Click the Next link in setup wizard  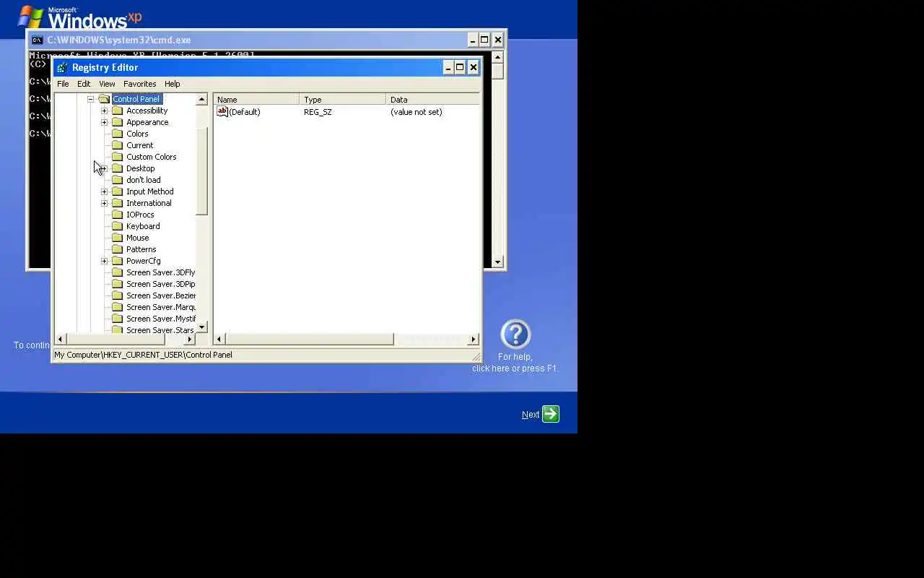tap(531, 415)
